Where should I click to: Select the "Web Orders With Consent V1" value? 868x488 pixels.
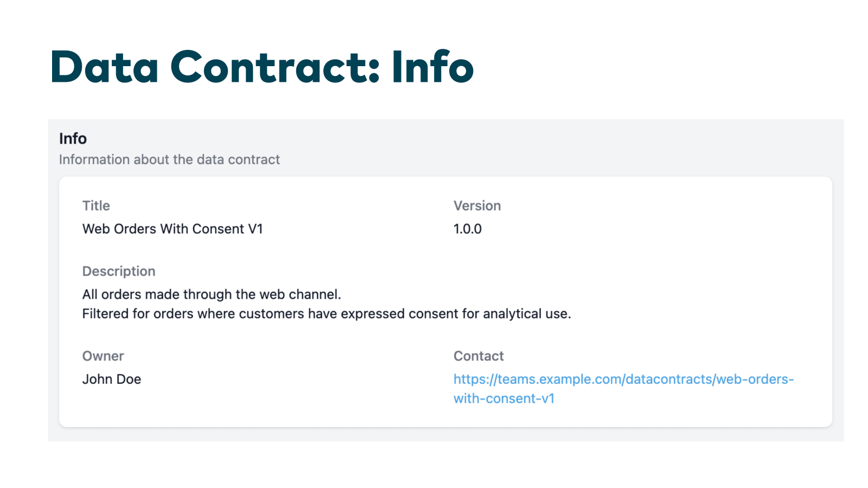173,229
